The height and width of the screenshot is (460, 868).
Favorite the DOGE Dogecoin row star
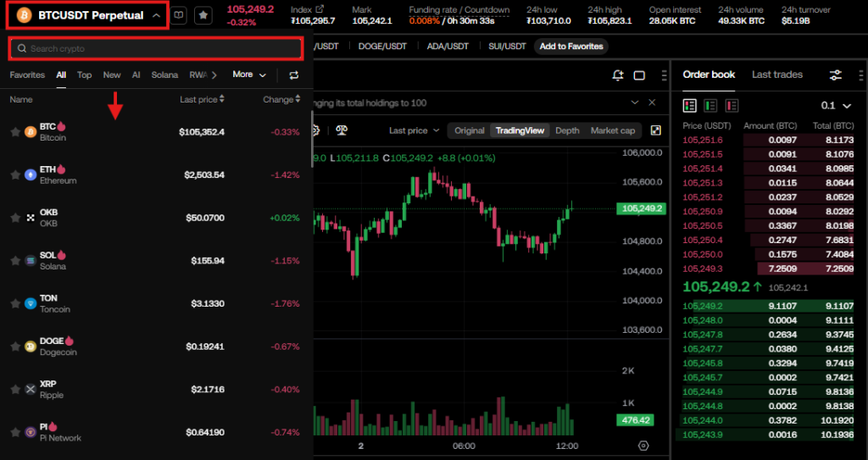(15, 346)
